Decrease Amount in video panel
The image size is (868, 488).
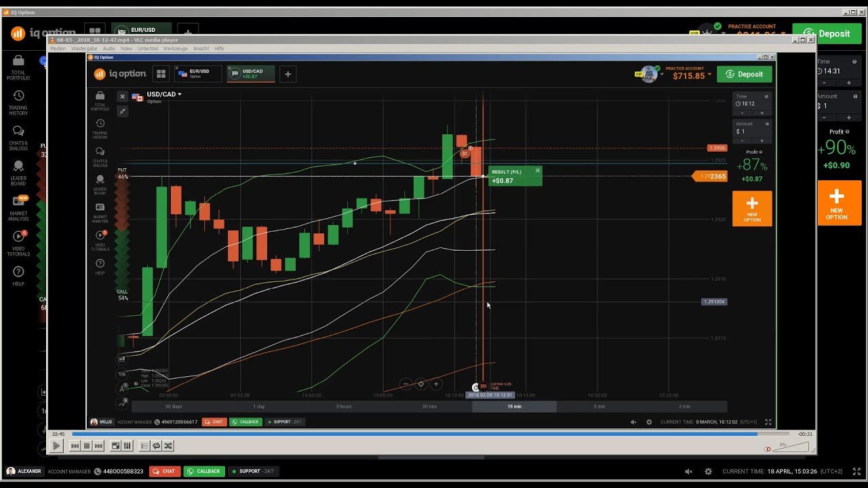pos(741,140)
